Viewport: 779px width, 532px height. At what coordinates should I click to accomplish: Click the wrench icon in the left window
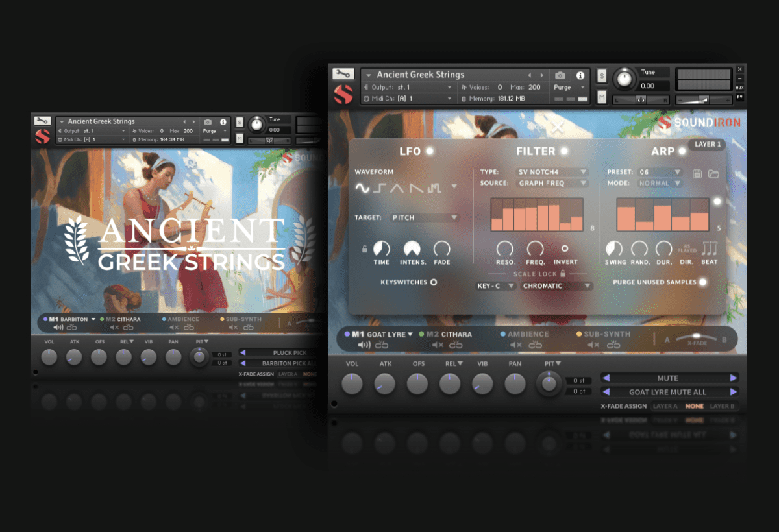click(42, 121)
